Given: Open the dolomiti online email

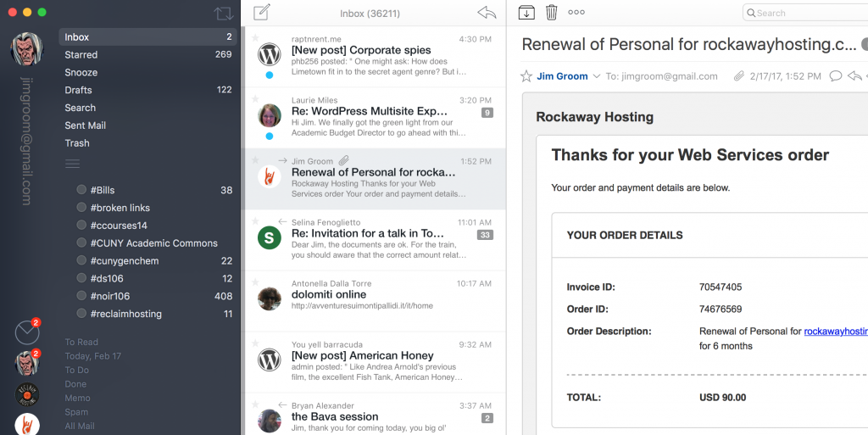Looking at the screenshot, I should (376, 301).
